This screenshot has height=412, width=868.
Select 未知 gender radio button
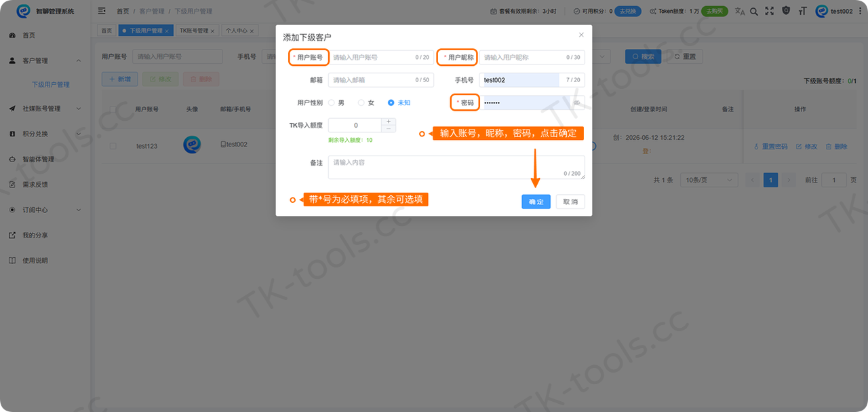[391, 102]
